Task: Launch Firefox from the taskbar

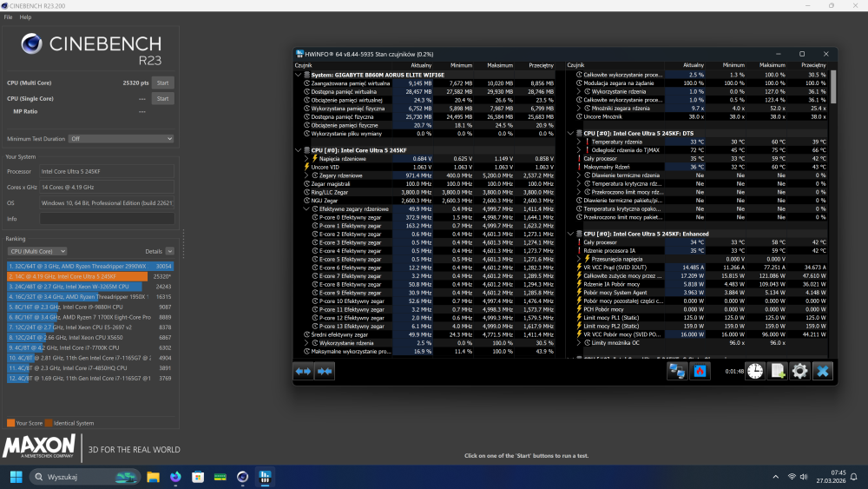Action: 175,477
